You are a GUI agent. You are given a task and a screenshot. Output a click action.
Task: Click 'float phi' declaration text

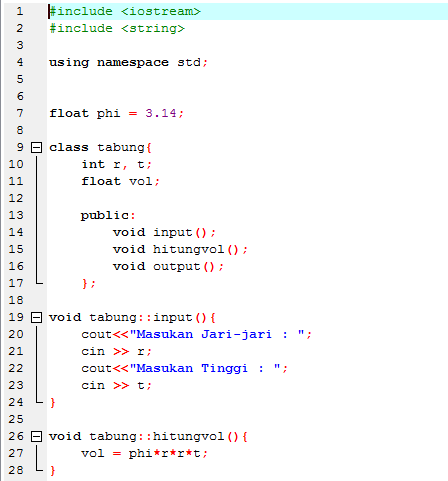pos(85,114)
